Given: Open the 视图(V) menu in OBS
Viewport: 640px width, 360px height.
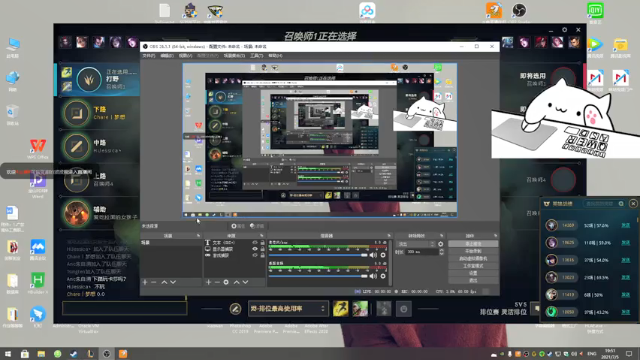Looking at the screenshot, I should point(185,56).
